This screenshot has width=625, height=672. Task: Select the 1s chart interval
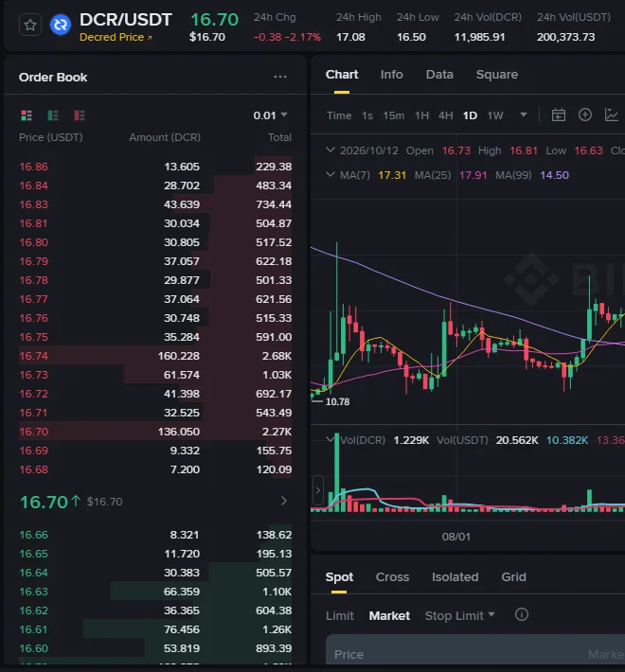pyautogui.click(x=366, y=115)
